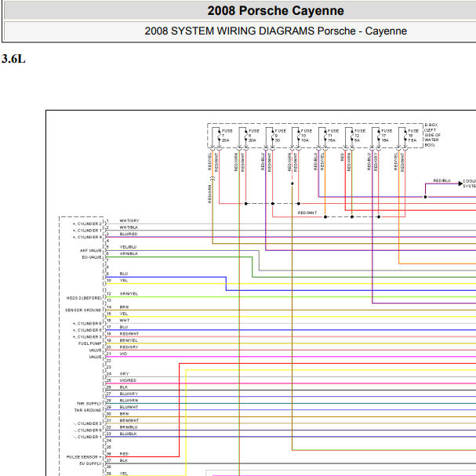476x476 pixels.
Task: Click the Fuse 7 20A symbol
Action: (219, 136)
